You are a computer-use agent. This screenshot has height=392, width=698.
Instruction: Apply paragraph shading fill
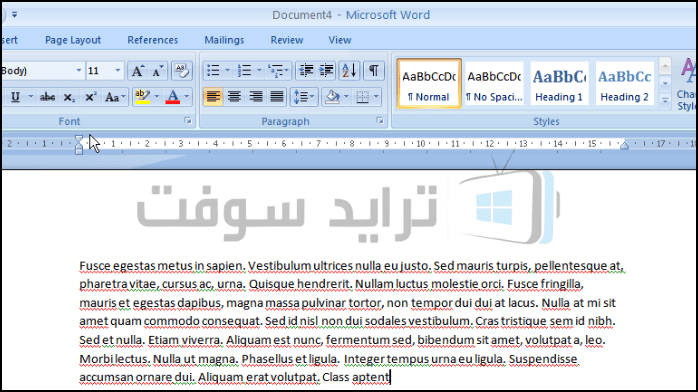click(x=333, y=97)
